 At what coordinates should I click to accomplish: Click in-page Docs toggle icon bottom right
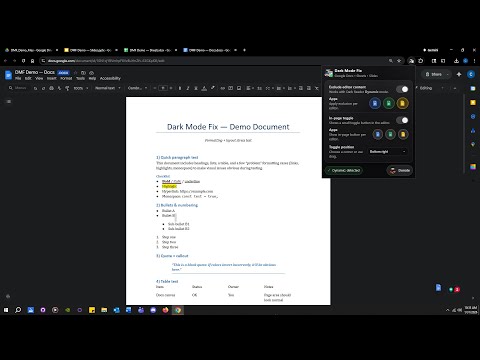pos(438,288)
